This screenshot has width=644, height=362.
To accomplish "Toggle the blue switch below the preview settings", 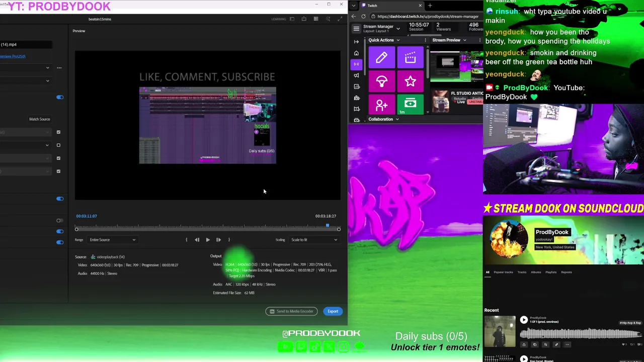I will (60, 199).
